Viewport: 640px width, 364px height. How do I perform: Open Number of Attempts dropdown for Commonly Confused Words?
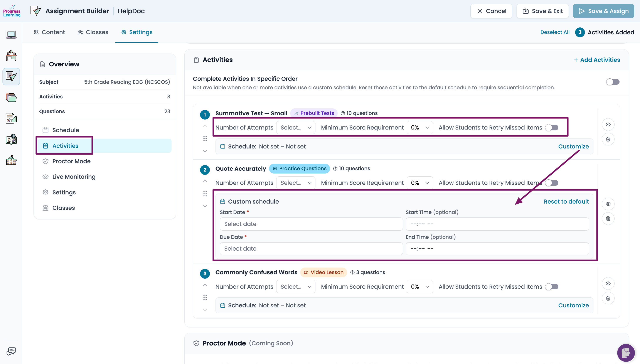296,286
